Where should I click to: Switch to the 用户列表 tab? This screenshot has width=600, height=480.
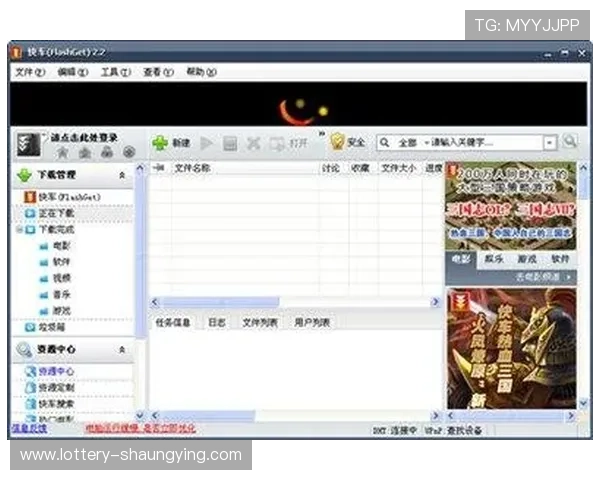pos(312,322)
